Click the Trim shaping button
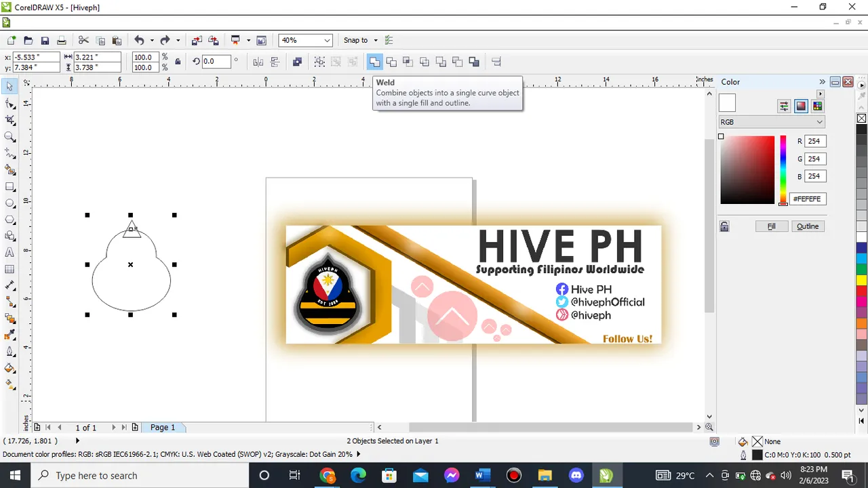 coord(391,62)
